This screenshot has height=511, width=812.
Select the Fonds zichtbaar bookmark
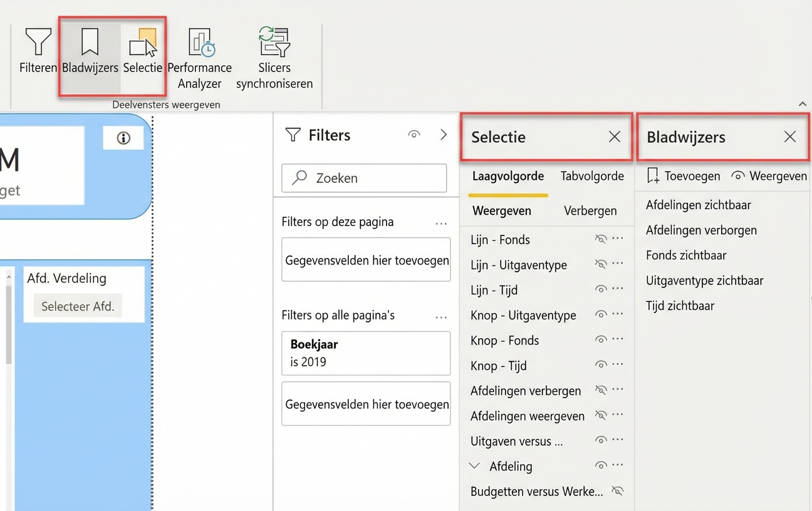tap(686, 255)
